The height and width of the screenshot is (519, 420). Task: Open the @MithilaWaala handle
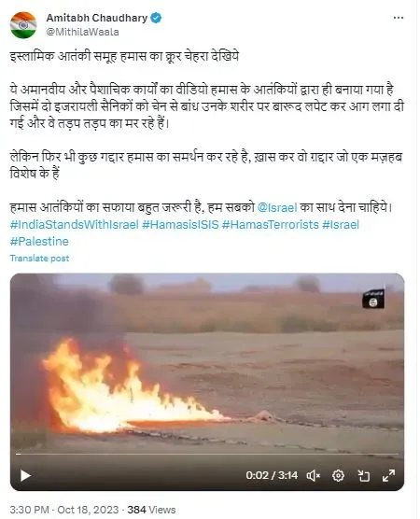coord(82,32)
